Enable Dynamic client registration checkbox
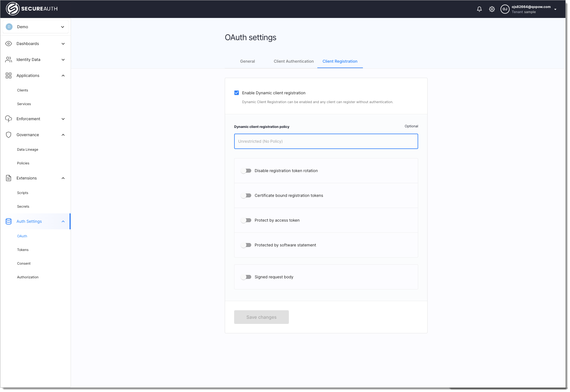This screenshot has height=392, width=570. click(236, 93)
